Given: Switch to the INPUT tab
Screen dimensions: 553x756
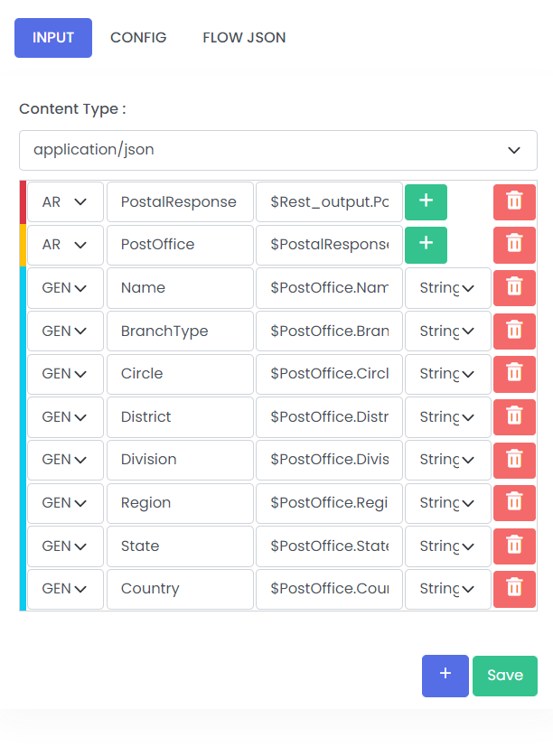Looking at the screenshot, I should (53, 38).
